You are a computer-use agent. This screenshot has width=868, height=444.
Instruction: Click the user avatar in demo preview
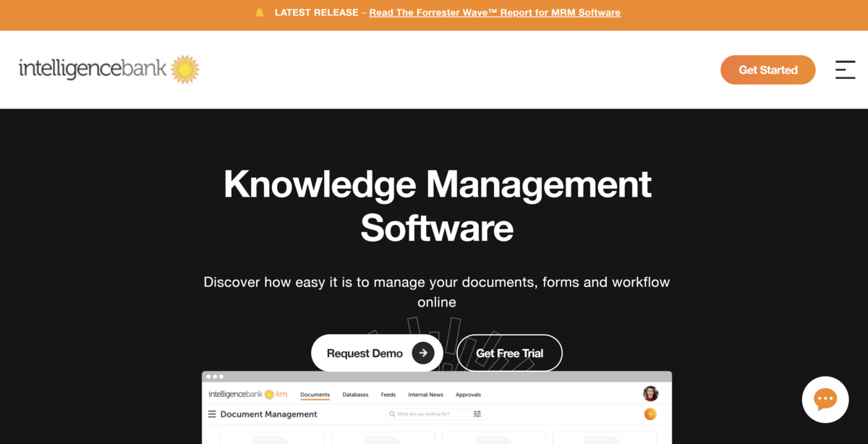click(650, 393)
